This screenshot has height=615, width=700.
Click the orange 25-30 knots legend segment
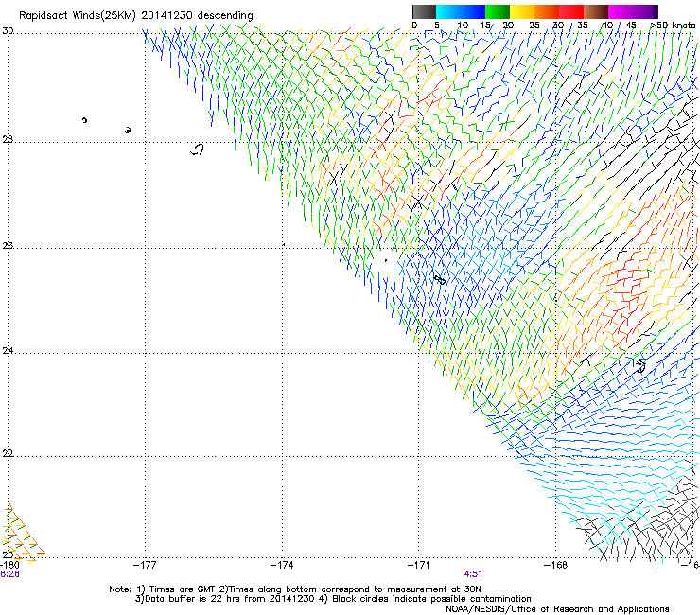[x=547, y=11]
